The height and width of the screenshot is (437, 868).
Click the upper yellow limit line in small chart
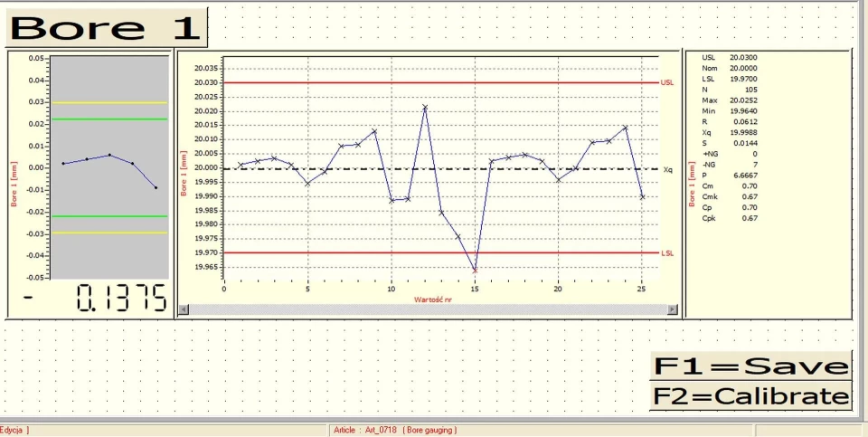pyautogui.click(x=108, y=102)
